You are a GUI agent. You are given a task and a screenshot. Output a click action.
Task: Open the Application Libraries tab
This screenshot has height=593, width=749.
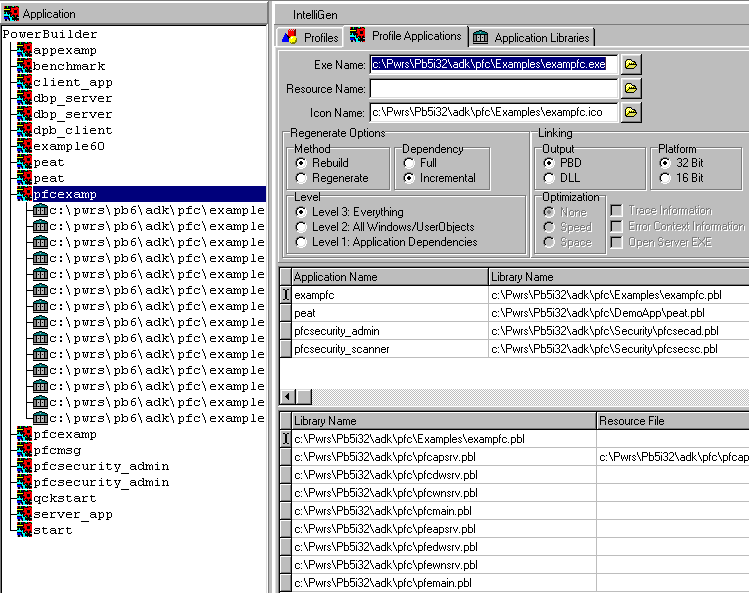pyautogui.click(x=532, y=37)
